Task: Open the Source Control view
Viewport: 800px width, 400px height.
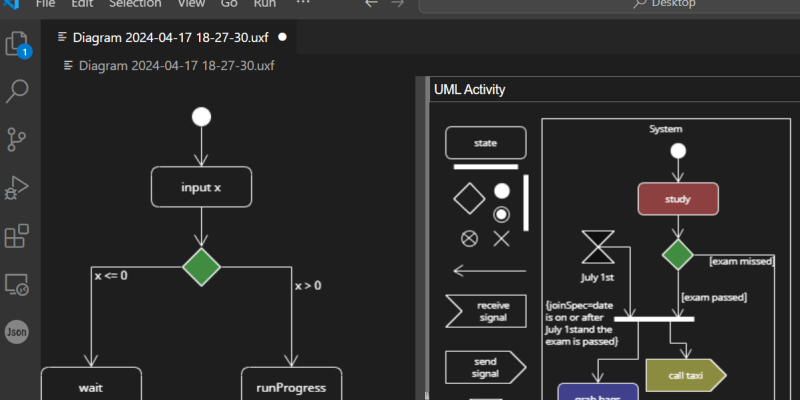Action: click(18, 139)
